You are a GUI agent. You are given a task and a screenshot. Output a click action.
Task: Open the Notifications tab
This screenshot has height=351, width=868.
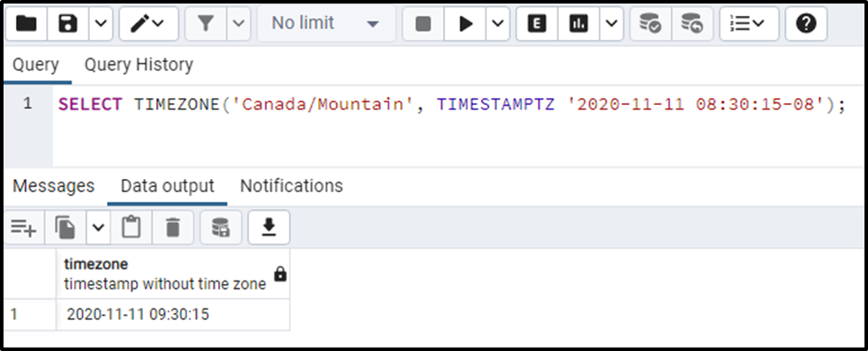291,186
